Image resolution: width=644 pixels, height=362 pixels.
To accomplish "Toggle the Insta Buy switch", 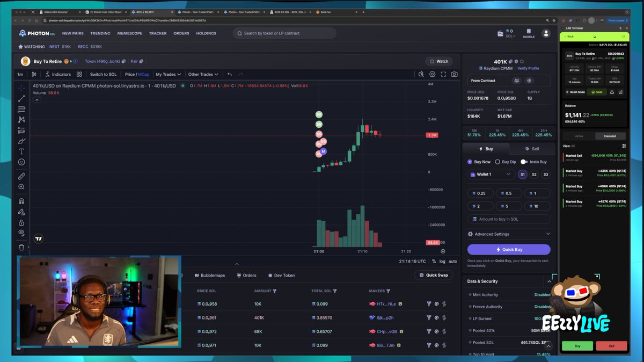I will click(x=524, y=162).
